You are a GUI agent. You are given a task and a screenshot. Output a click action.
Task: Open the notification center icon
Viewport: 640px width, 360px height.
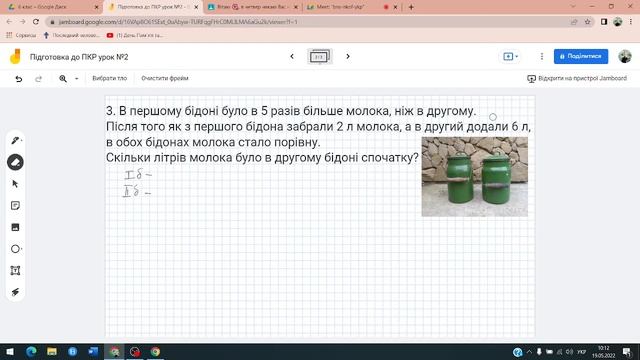click(x=627, y=352)
